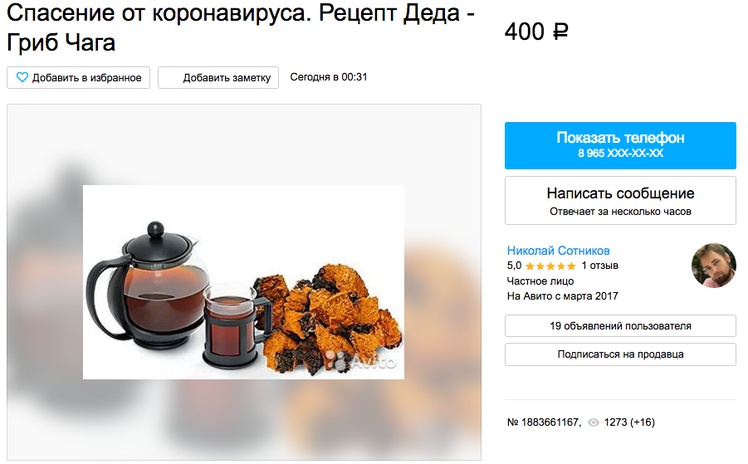
Task: Click the eye views counter icon
Action: (593, 423)
